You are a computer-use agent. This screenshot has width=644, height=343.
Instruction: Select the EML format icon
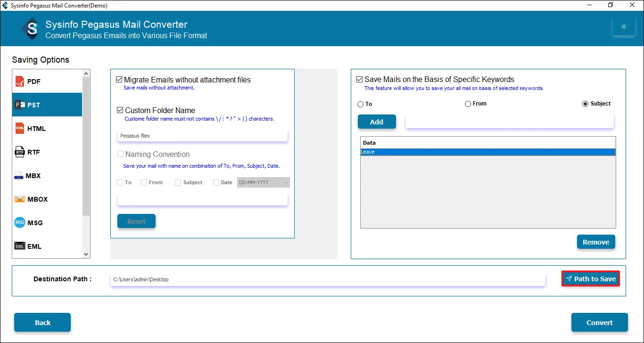[20, 246]
